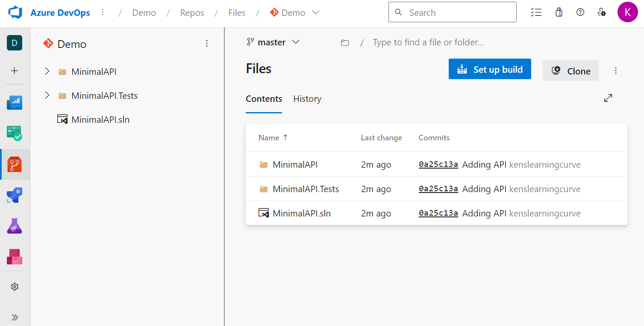Open Artifacts from the sidebar
Viewport: 644px width, 326px height.
point(15,256)
